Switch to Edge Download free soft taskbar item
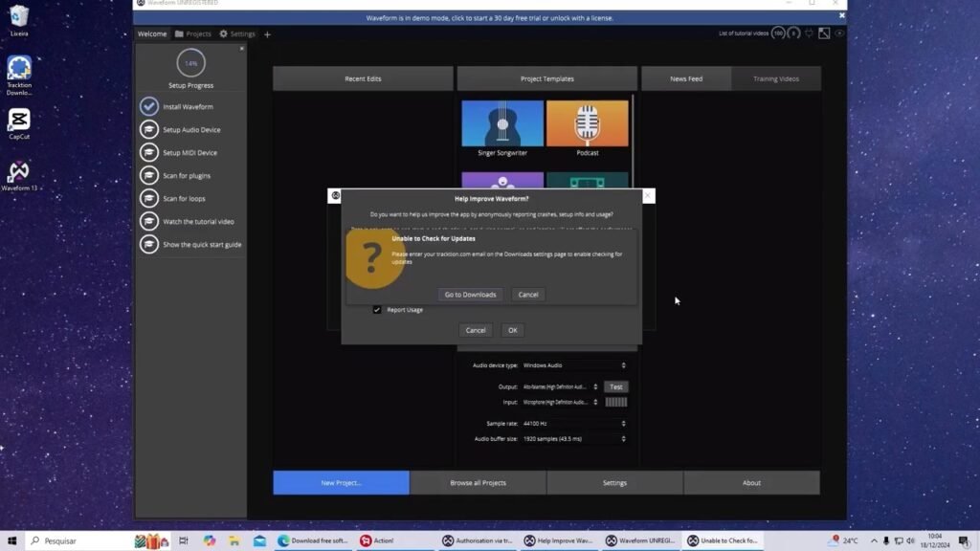The width and height of the screenshot is (980, 551). click(x=314, y=540)
